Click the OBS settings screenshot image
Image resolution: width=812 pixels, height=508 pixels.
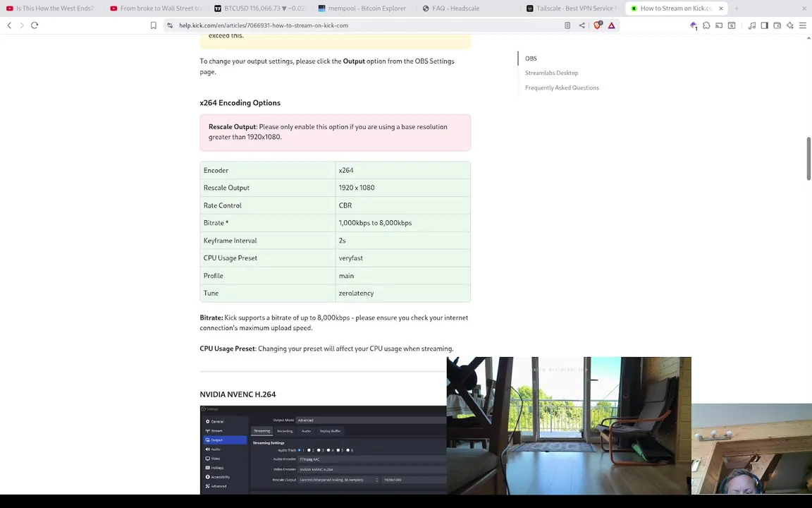coord(323,449)
